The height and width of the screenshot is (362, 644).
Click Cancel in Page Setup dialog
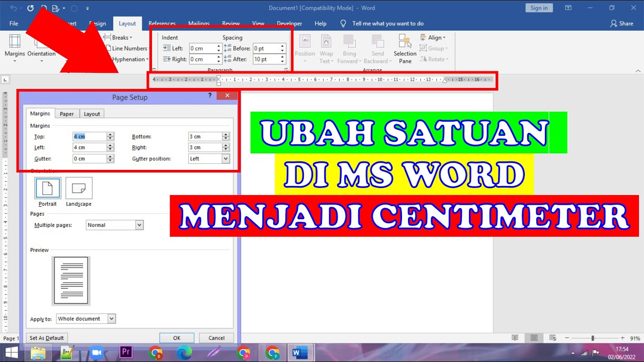pos(216,338)
